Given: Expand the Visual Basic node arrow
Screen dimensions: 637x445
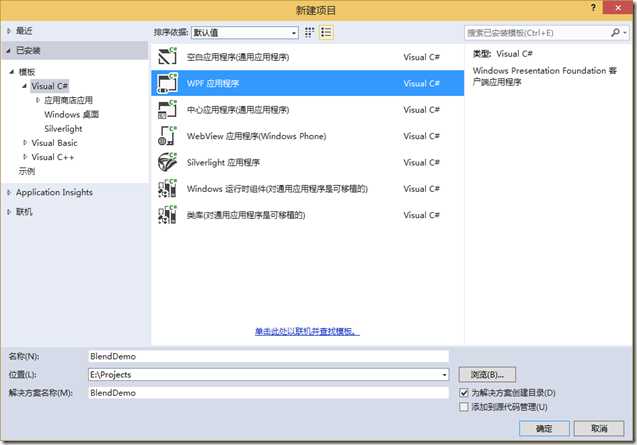Looking at the screenshot, I should click(x=25, y=143).
